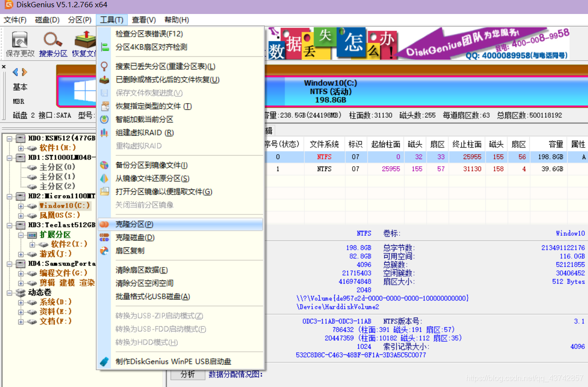Collapse the HD3:Teclast512GB disk node
The width and height of the screenshot is (588, 387).
pyautogui.click(x=10, y=225)
